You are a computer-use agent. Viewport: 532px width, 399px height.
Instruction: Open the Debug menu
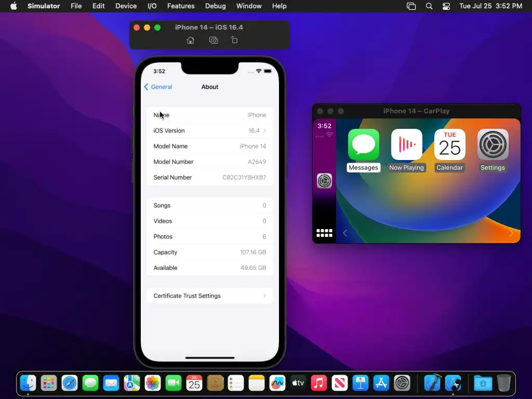pyautogui.click(x=216, y=6)
